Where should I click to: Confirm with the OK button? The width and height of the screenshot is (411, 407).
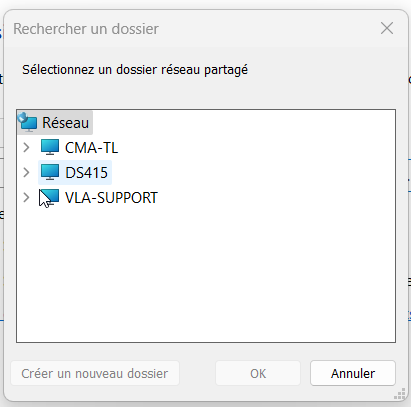pos(258,373)
